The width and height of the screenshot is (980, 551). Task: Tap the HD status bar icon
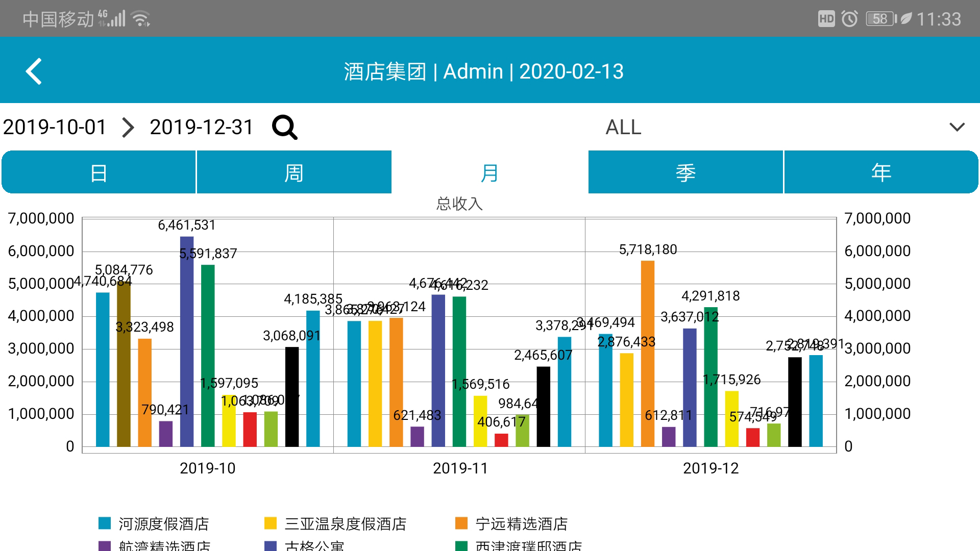point(826,19)
